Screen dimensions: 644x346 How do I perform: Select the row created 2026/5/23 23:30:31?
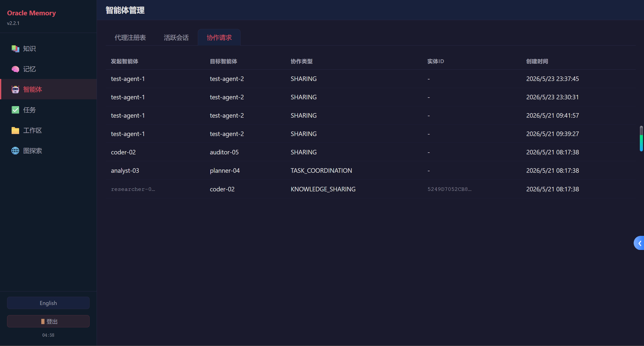tap(370, 97)
